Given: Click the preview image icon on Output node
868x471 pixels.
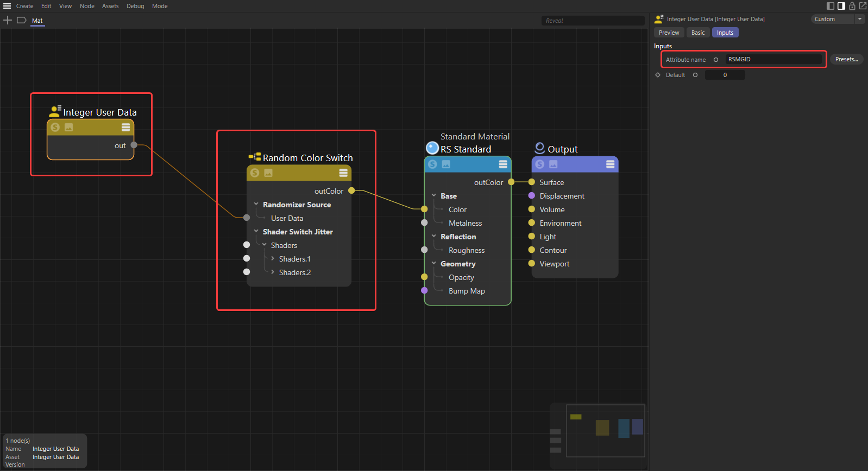Looking at the screenshot, I should [x=553, y=164].
